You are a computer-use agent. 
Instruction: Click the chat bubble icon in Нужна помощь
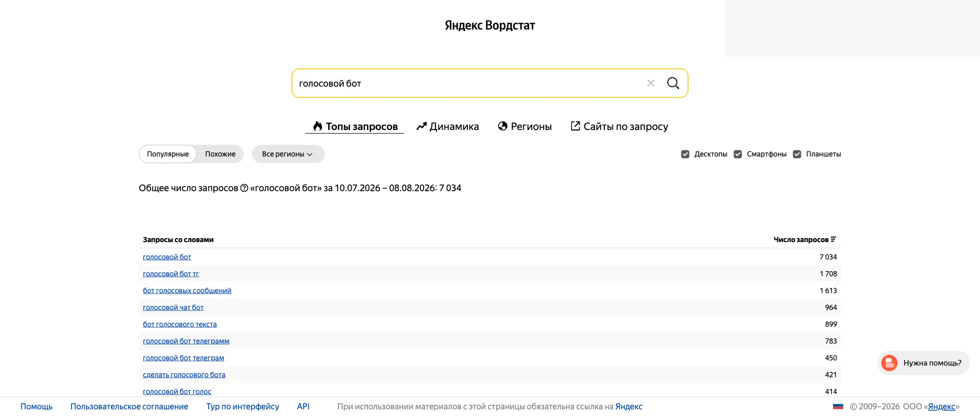889,363
